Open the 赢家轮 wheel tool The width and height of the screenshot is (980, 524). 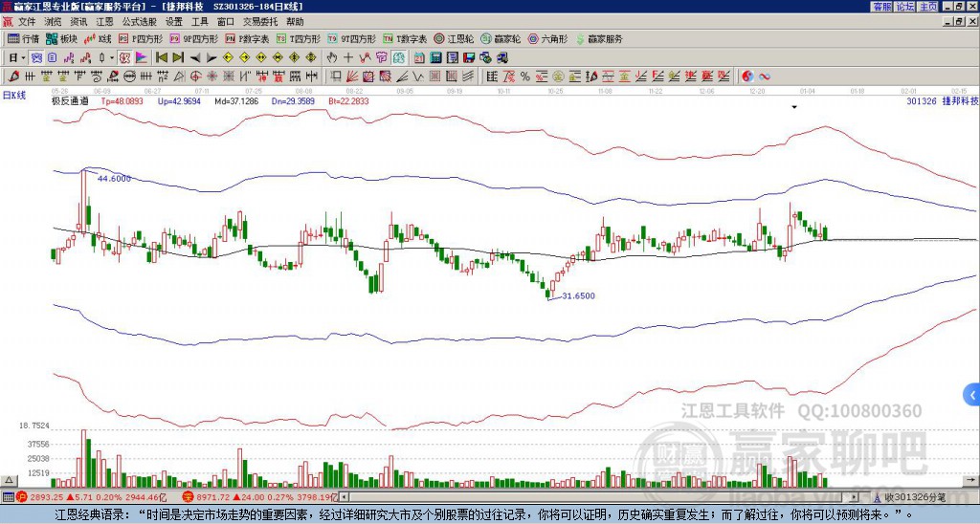pos(501,38)
